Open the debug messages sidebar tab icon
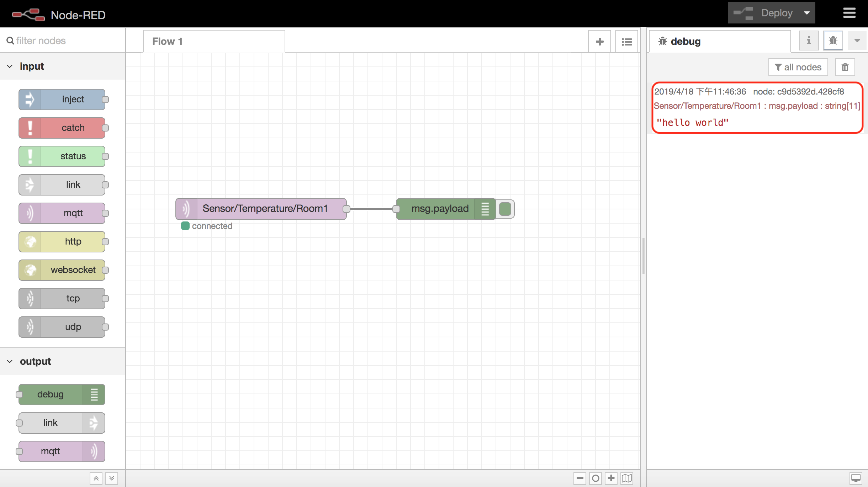868x487 pixels. (x=833, y=41)
